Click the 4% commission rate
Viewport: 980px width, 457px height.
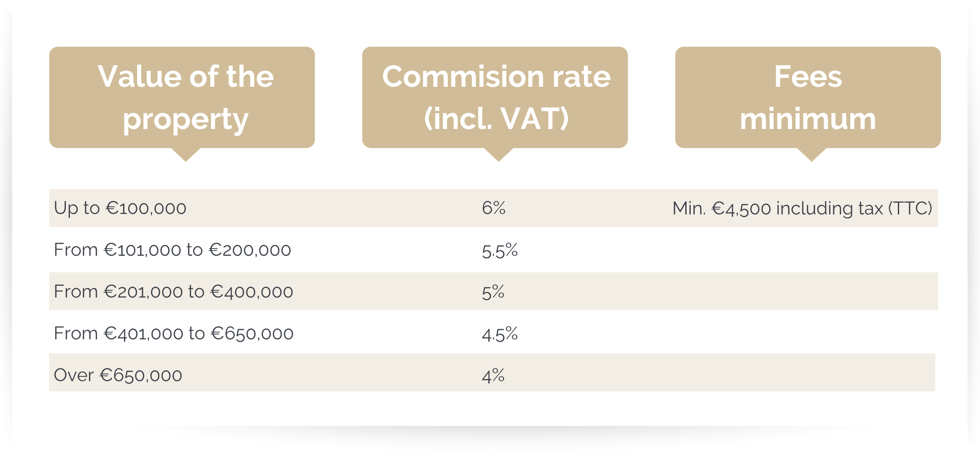(493, 376)
